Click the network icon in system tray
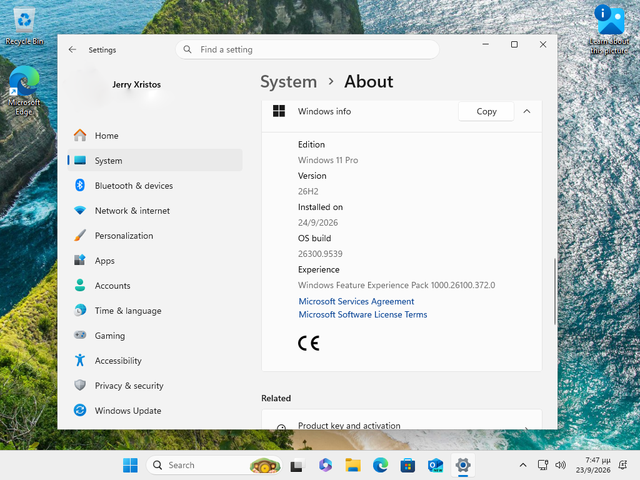 click(x=543, y=465)
